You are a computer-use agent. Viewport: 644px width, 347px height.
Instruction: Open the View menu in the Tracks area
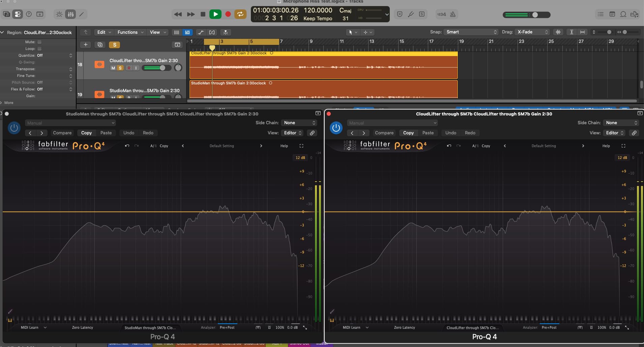pyautogui.click(x=158, y=32)
